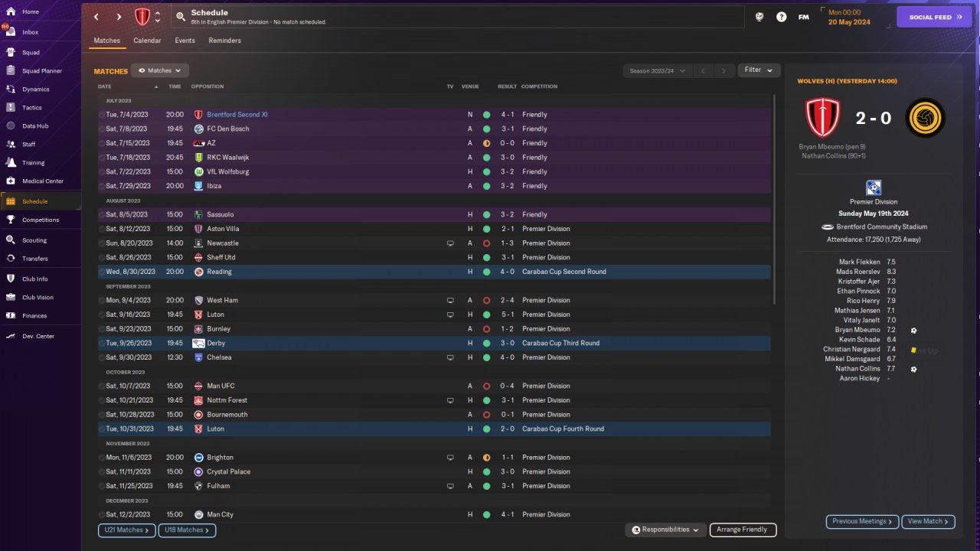The image size is (980, 551).
Task: Toggle the circle beside the Aston Villa match
Action: (102, 229)
